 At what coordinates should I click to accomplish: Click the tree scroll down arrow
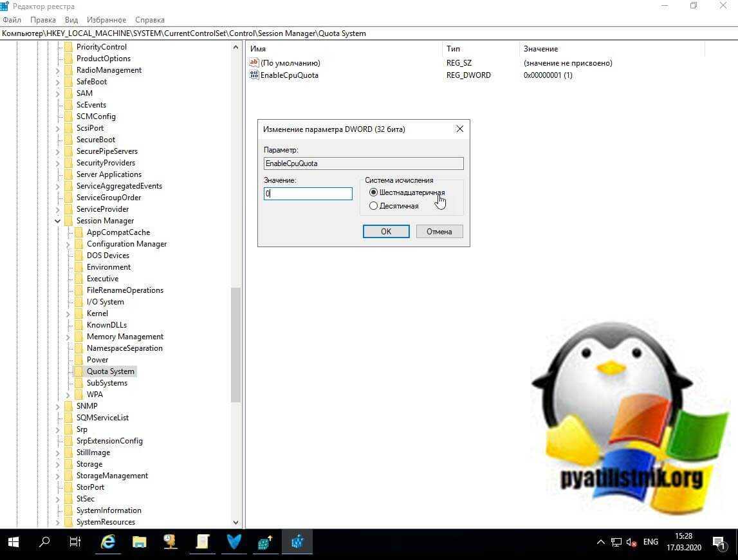click(x=235, y=522)
